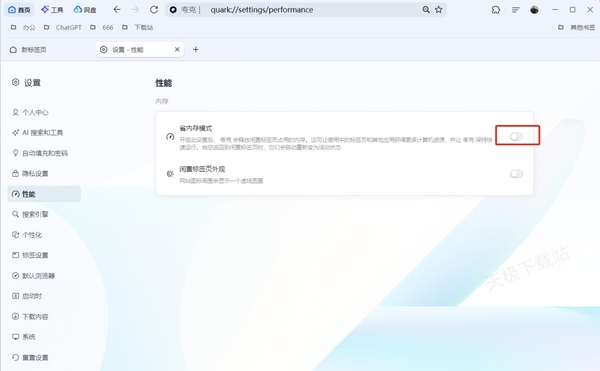Reload the page

(x=154, y=10)
